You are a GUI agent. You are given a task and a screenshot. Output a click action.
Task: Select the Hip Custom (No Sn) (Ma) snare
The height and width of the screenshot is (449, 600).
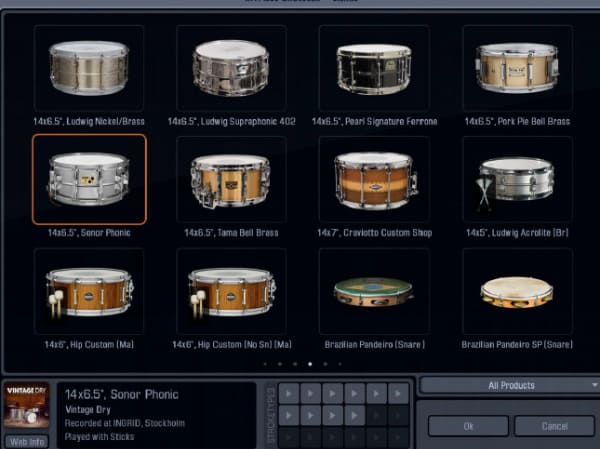coord(231,291)
